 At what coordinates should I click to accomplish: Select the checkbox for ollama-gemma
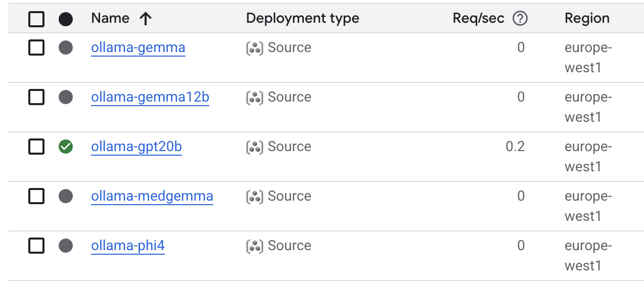click(36, 48)
